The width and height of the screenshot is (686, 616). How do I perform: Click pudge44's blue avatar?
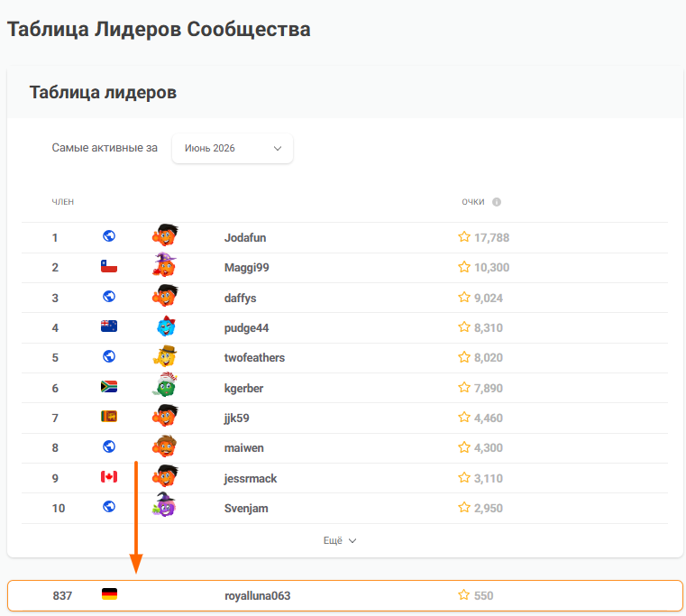166,326
